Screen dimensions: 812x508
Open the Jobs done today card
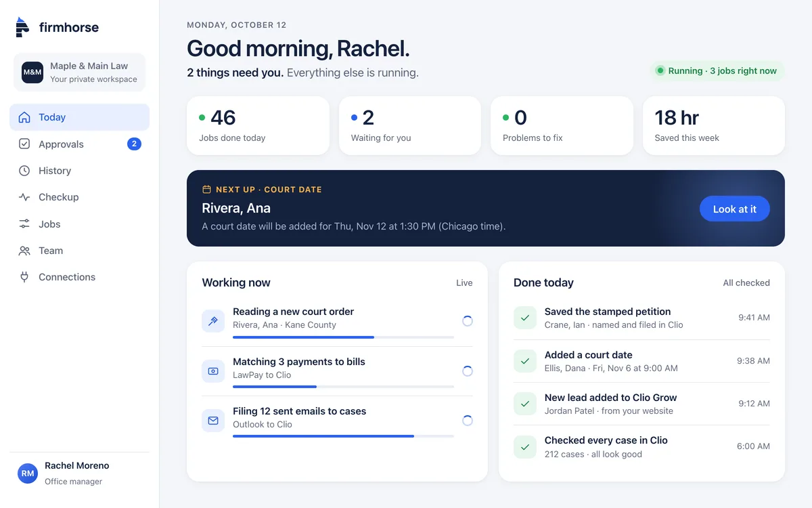[258, 125]
